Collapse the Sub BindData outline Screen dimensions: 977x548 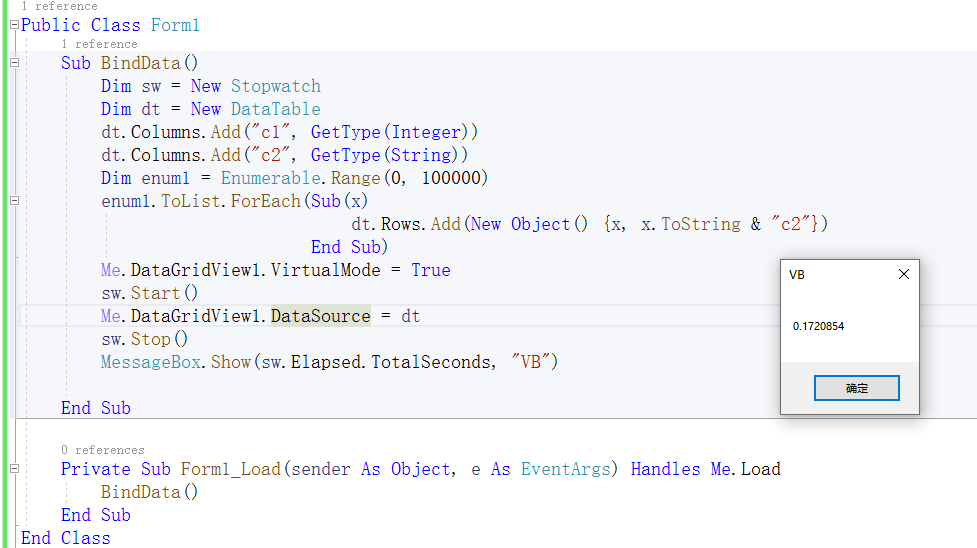click(14, 62)
